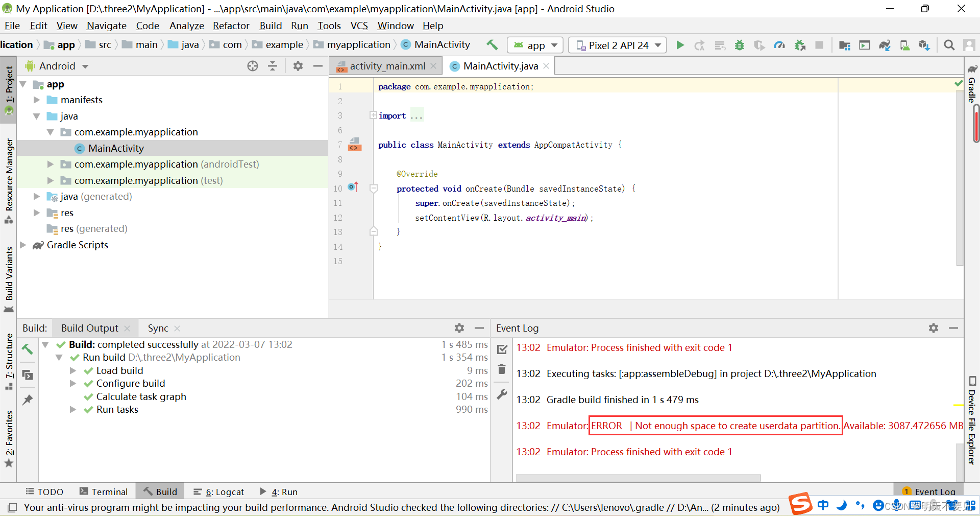Click the wrench settings icon in Event Log
The height and width of the screenshot is (516, 980).
pyautogui.click(x=502, y=394)
